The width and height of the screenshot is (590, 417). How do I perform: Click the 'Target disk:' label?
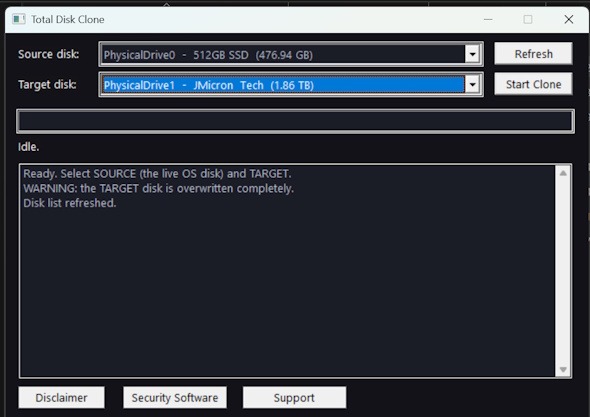[47, 84]
